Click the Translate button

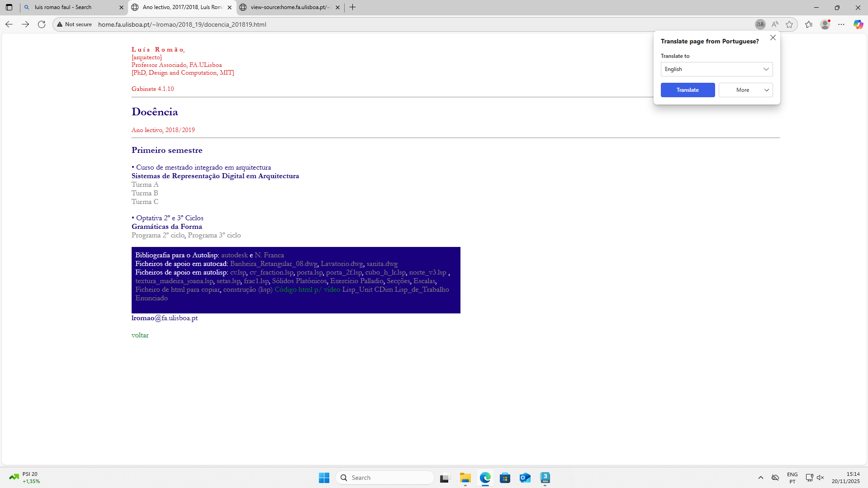click(x=688, y=90)
